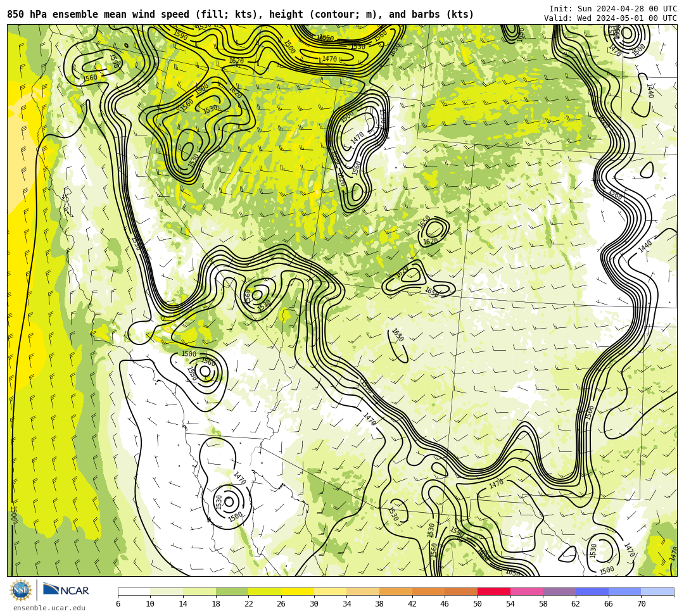Click the ensemble.ucar.edu text
Viewport: 684px width, 616px height.
point(49,608)
